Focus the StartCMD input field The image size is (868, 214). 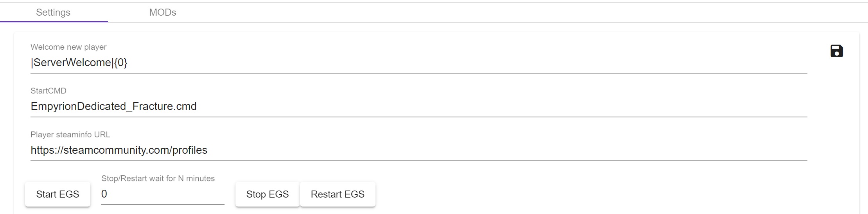coord(419,106)
